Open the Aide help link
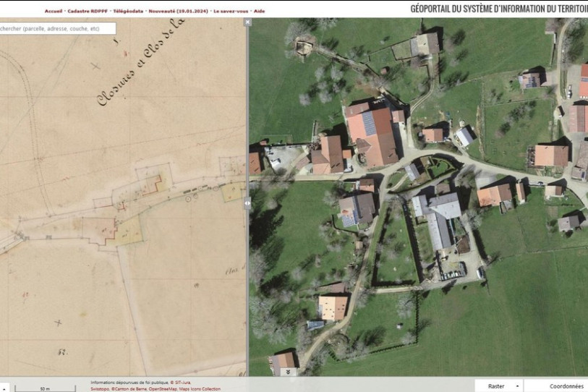The image size is (588, 392). coord(260,12)
